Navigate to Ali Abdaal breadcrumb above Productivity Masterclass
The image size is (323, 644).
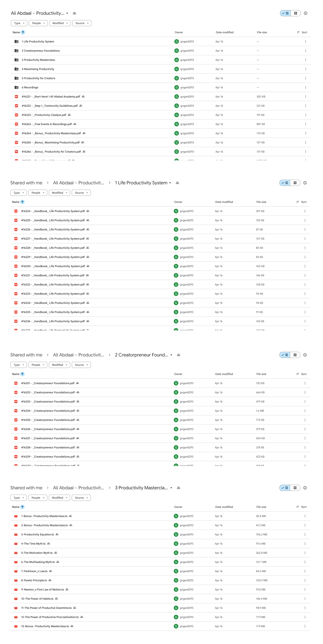(x=78, y=487)
